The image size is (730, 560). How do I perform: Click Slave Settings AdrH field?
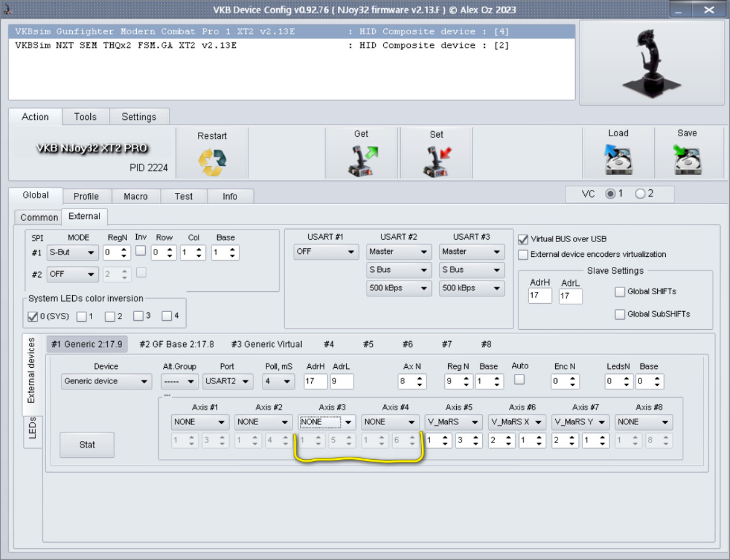[540, 296]
